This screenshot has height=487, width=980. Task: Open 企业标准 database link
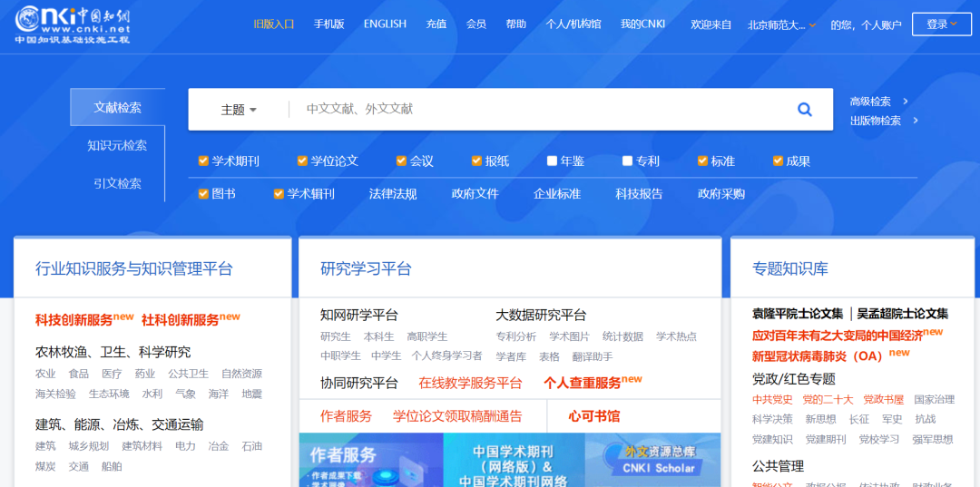557,194
